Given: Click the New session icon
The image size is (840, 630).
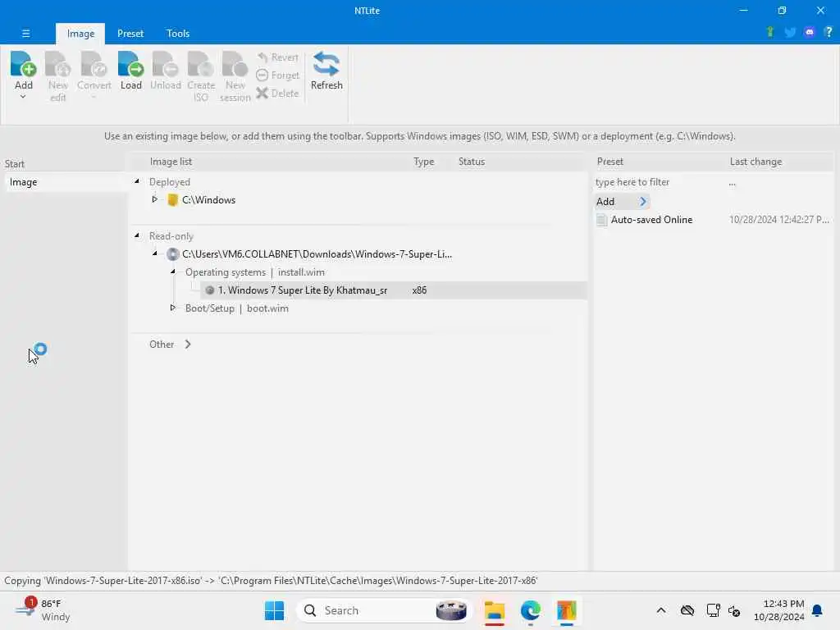Looking at the screenshot, I should click(235, 76).
